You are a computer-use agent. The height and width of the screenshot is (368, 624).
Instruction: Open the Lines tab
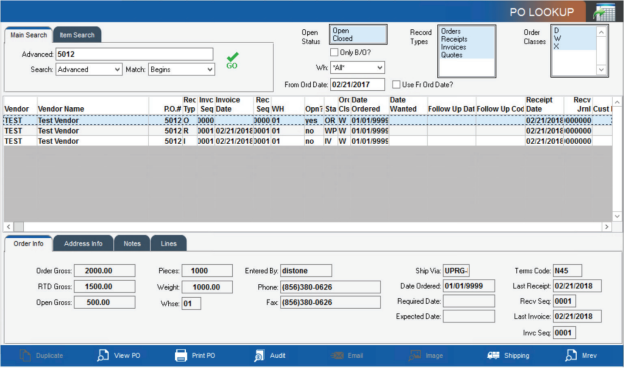point(169,243)
